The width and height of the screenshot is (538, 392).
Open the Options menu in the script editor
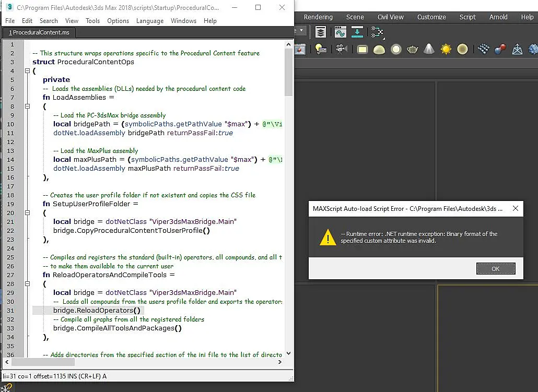pos(118,21)
